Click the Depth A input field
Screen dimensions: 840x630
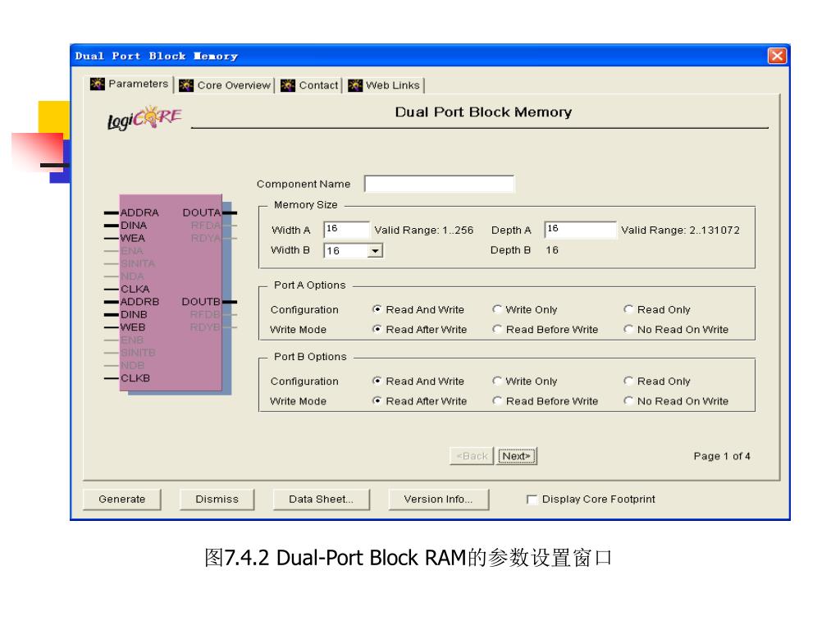pyautogui.click(x=580, y=230)
